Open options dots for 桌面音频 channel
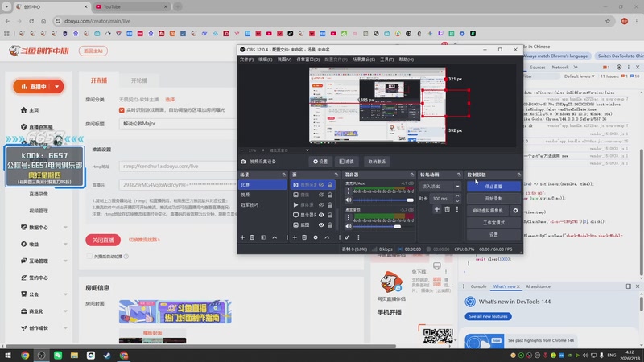This screenshot has height=362, width=644. pos(349,217)
